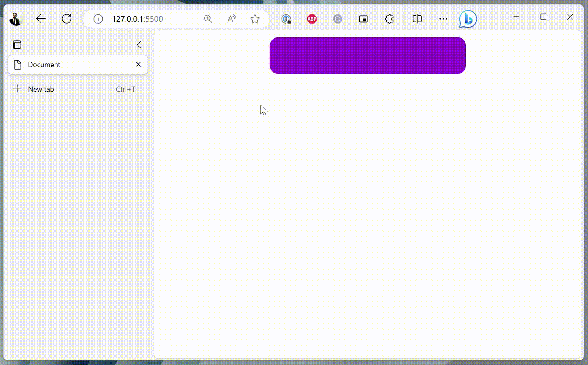Viewport: 588px width, 365px height.
Task: Minimize the browser window
Action: pyautogui.click(x=516, y=17)
